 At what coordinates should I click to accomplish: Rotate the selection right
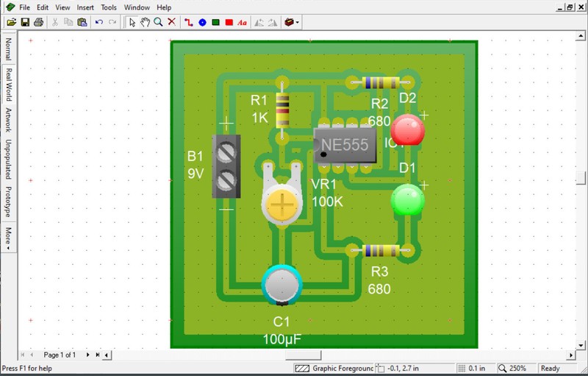(x=273, y=23)
